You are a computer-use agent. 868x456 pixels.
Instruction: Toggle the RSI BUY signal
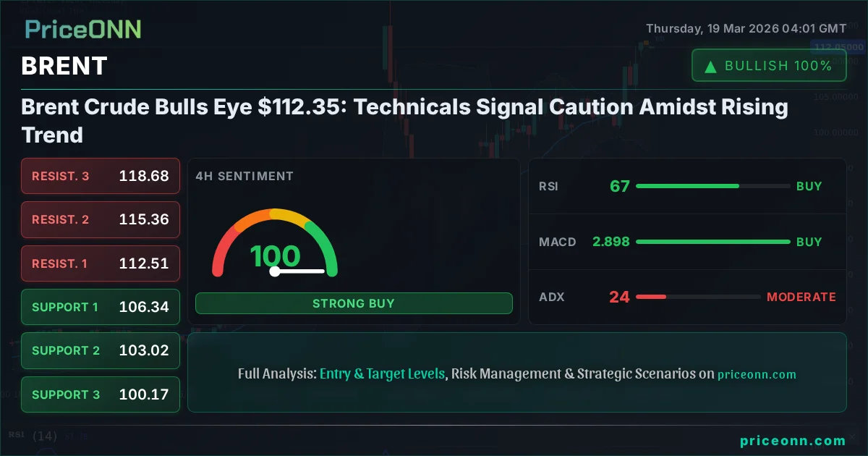point(809,186)
